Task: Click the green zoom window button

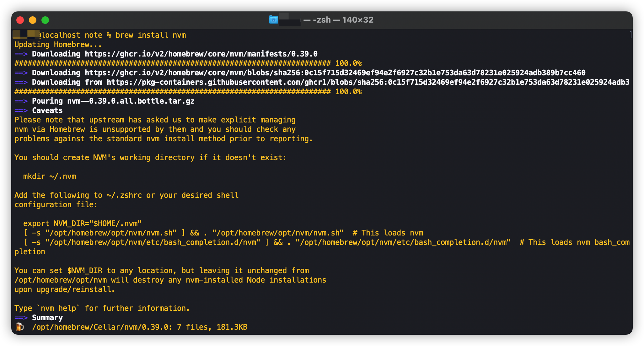Action: click(x=45, y=20)
